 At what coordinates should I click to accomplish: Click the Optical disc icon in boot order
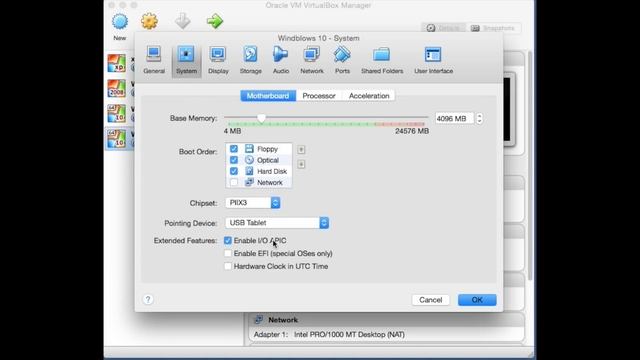[249, 160]
